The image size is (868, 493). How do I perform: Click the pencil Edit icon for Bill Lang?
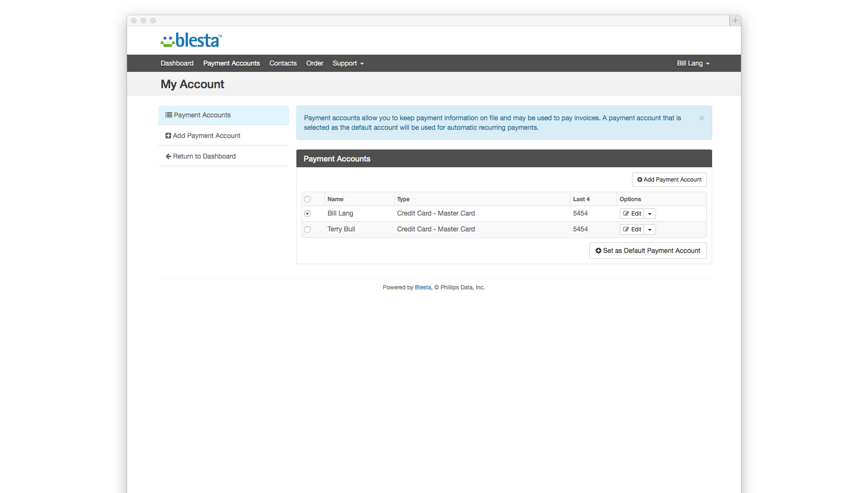coord(626,214)
